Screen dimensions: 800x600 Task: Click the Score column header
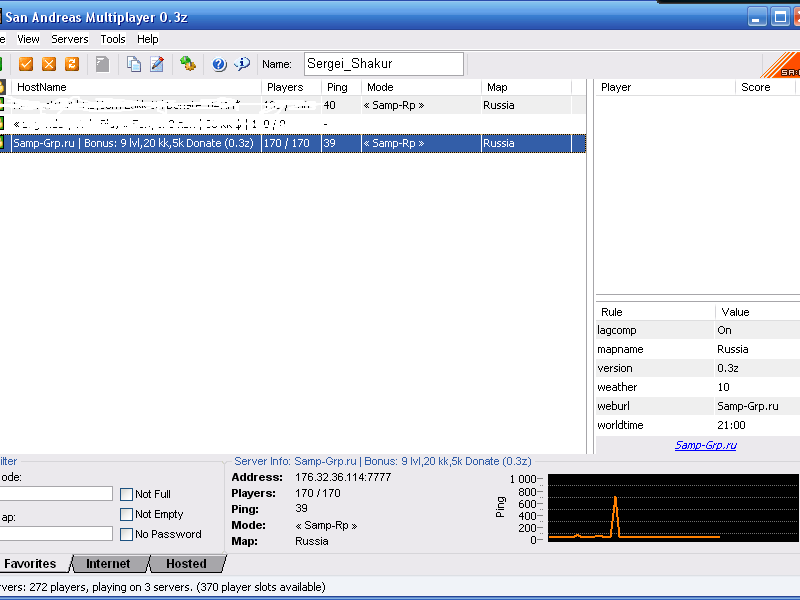point(765,87)
